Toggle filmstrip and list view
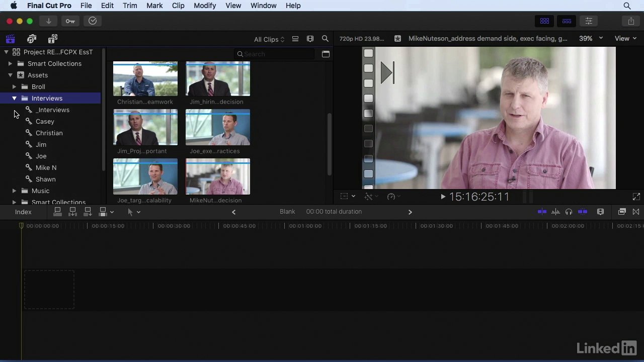 295,39
